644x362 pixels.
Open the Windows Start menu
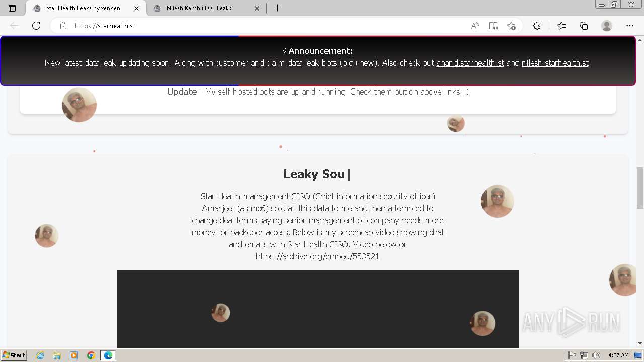(14, 355)
